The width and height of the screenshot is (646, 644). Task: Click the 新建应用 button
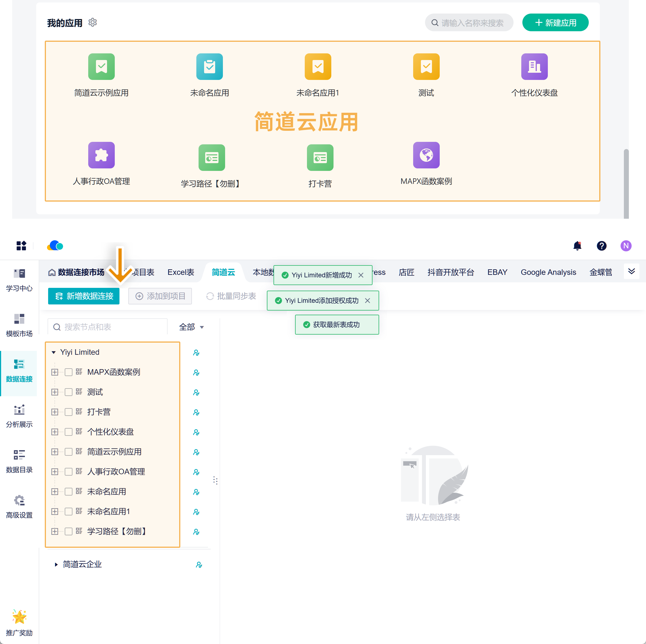coord(555,23)
